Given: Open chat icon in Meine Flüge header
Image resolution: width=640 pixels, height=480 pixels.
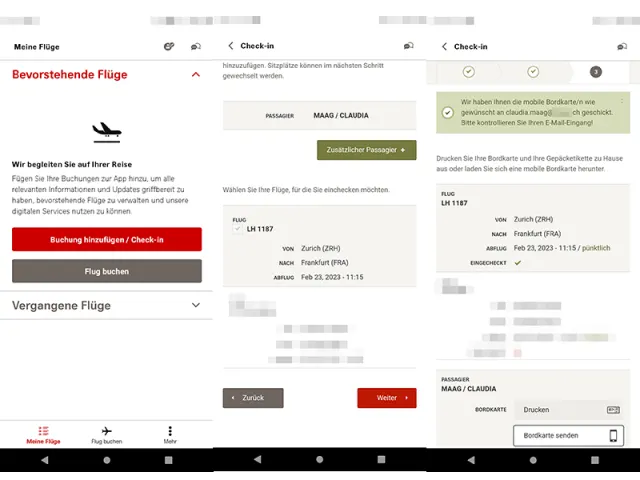Looking at the screenshot, I should [196, 47].
